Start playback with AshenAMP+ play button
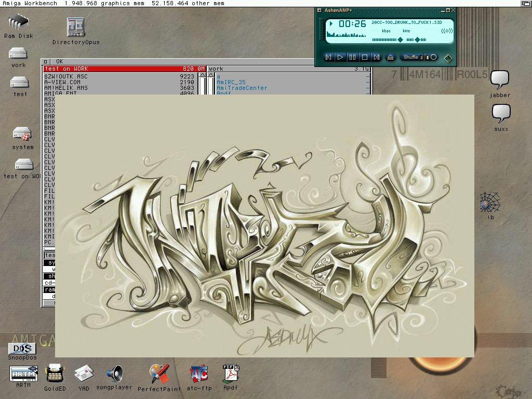 340,57
